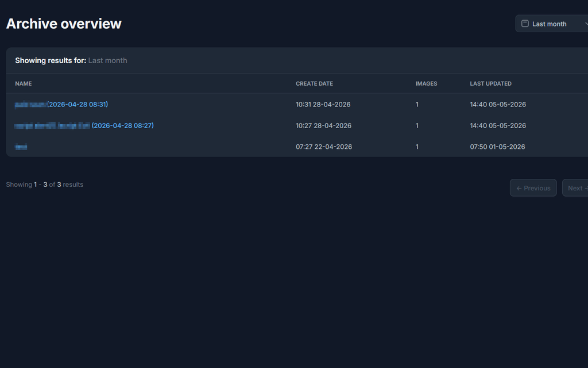
Task: Select create date 10:27 28-04-2026
Action: point(323,125)
